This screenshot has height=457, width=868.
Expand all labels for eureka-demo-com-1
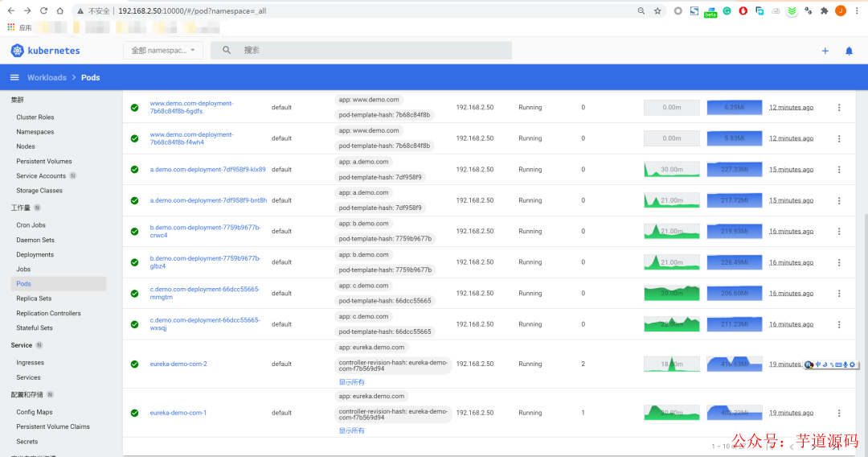(x=351, y=431)
